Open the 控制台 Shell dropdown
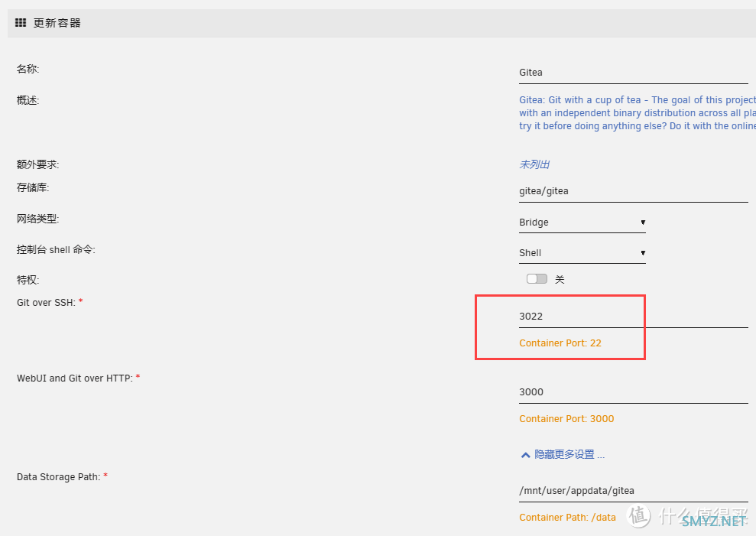The height and width of the screenshot is (536, 756). pos(582,253)
